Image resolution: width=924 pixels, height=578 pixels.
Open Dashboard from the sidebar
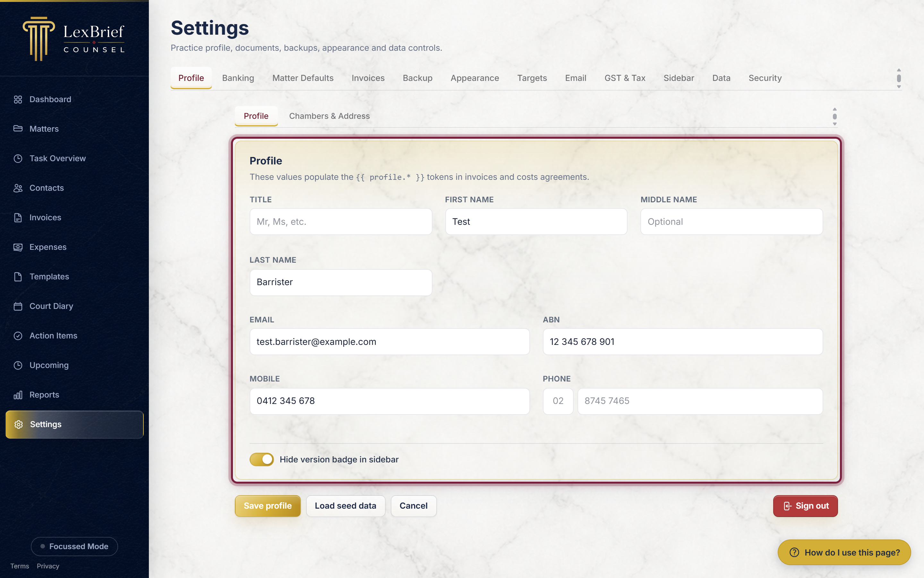[x=74, y=100]
